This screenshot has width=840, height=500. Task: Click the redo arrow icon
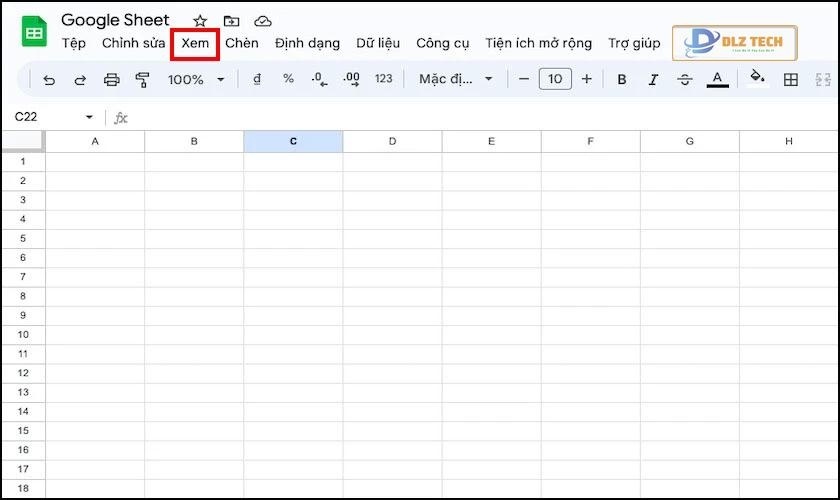pos(80,79)
